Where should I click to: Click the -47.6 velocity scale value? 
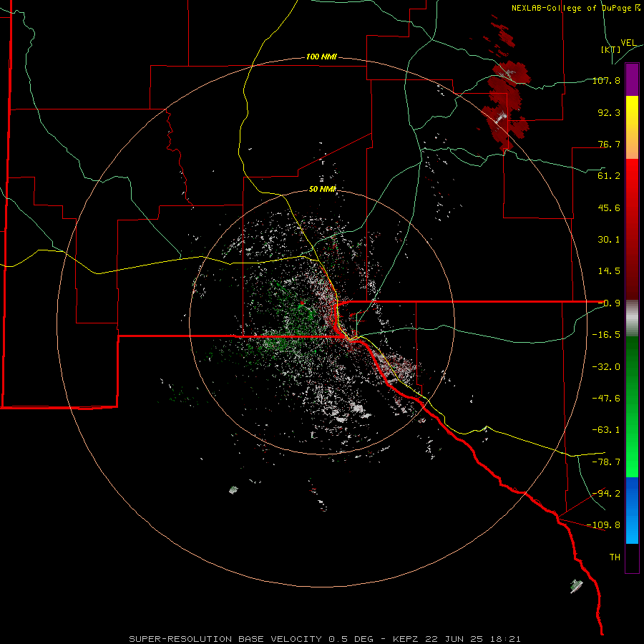(x=606, y=399)
